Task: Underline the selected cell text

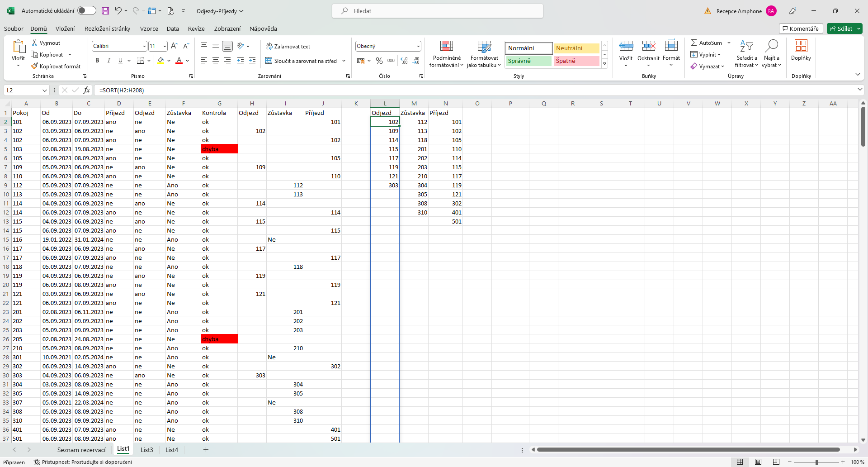Action: pyautogui.click(x=120, y=61)
